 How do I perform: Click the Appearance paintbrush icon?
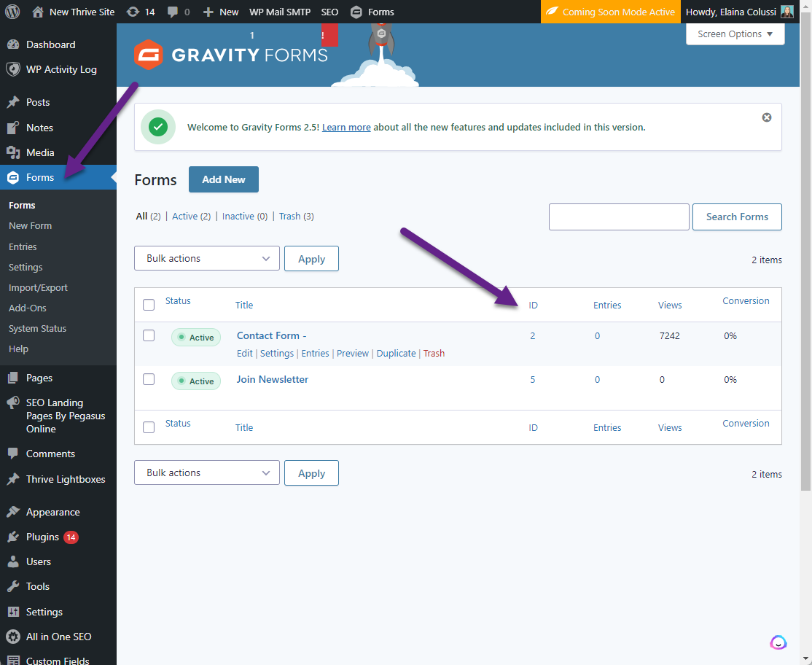(13, 512)
